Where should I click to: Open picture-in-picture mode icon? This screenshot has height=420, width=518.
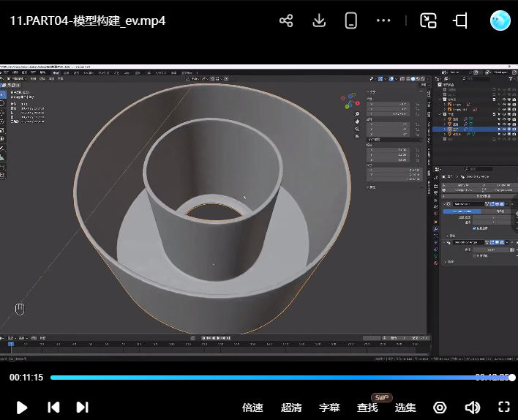(429, 20)
